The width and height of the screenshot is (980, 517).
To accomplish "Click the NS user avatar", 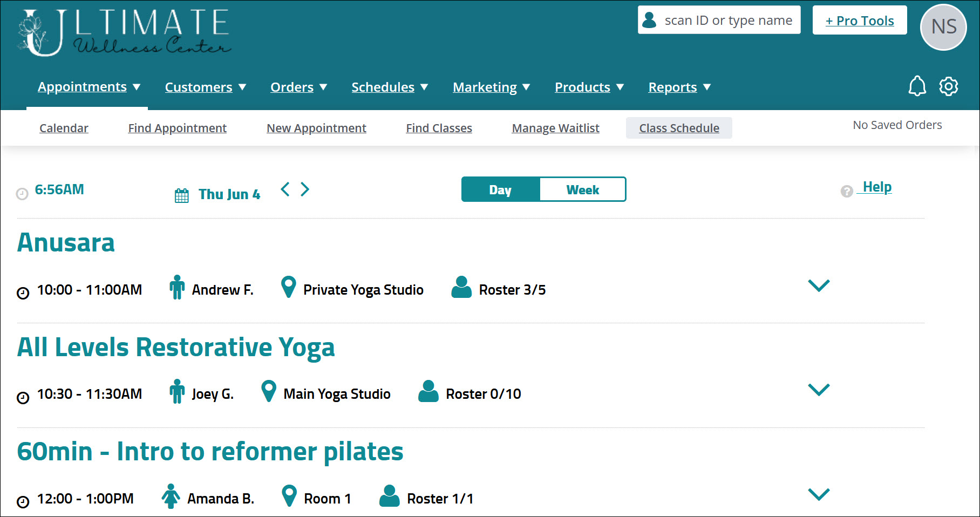I will (943, 27).
